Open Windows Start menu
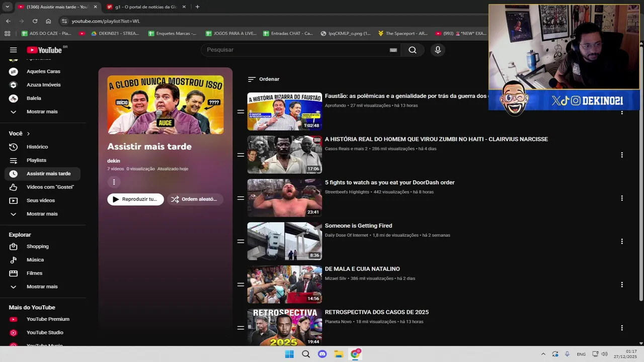This screenshot has height=362, width=644. pyautogui.click(x=289, y=354)
